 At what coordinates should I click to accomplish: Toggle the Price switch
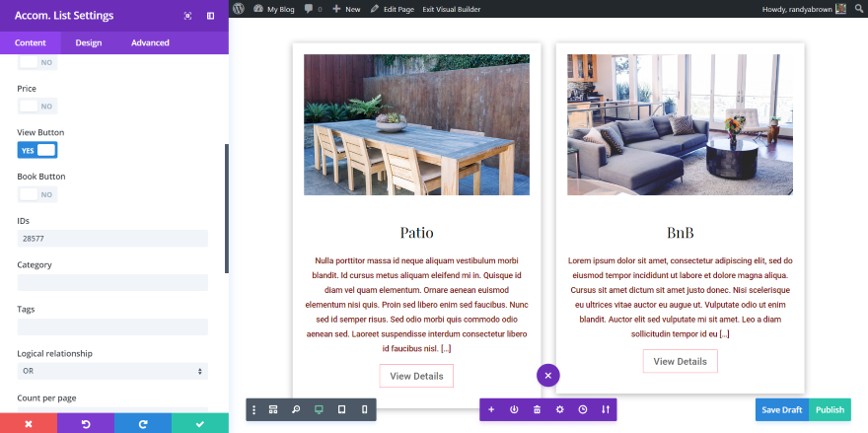(37, 107)
